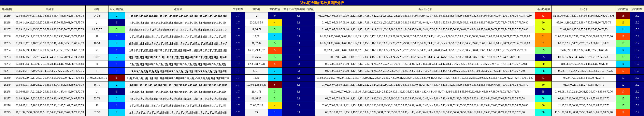Image resolution: width=644 pixels, height=116 pixels.
Task: Select cold numbers cell 10,54
Action: coord(97,43)
